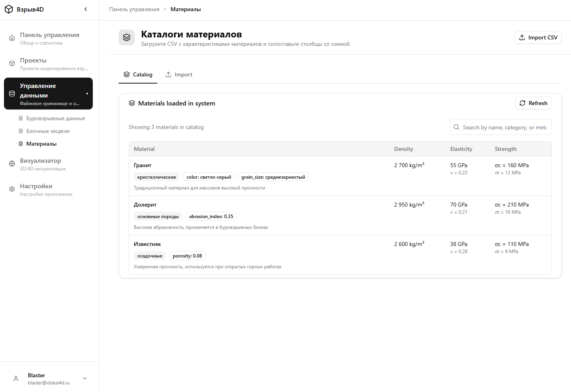Click the layers icon beside Каталоги материалов
Image resolution: width=571 pixels, height=392 pixels.
tap(127, 37)
